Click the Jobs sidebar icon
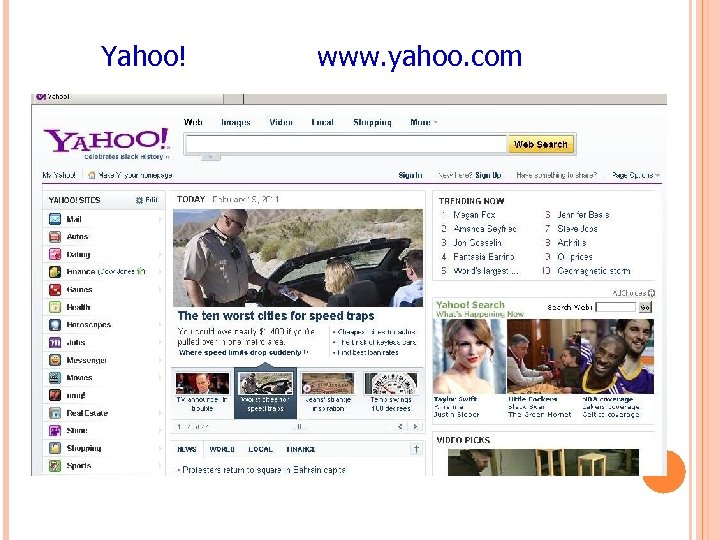 55,343
